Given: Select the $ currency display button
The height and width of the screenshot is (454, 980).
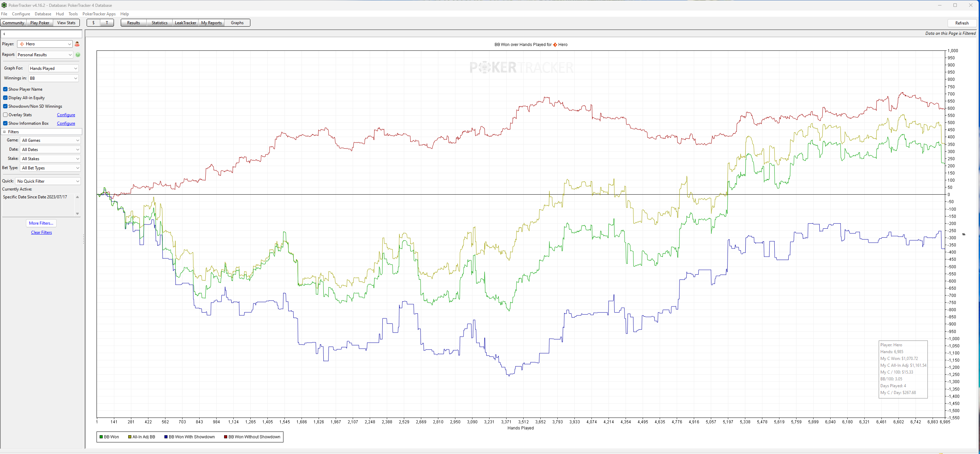Looking at the screenshot, I should coord(93,22).
